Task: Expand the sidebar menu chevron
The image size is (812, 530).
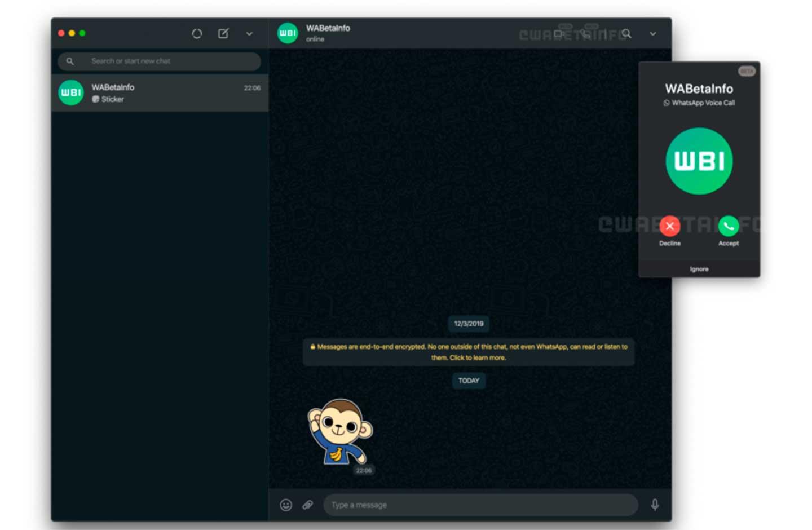Action: click(249, 34)
